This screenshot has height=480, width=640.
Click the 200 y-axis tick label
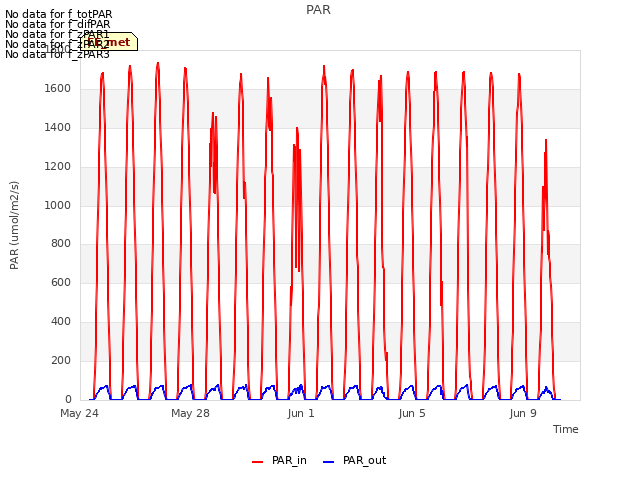(x=61, y=360)
